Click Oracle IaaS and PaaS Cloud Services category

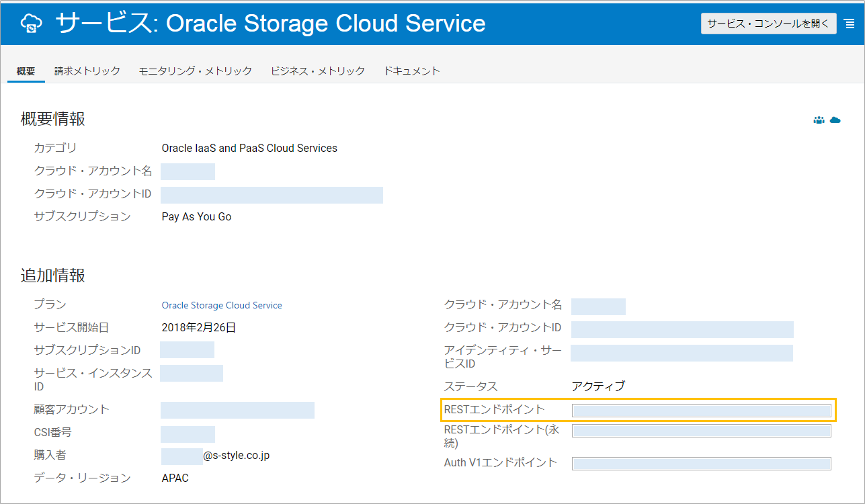pyautogui.click(x=249, y=148)
